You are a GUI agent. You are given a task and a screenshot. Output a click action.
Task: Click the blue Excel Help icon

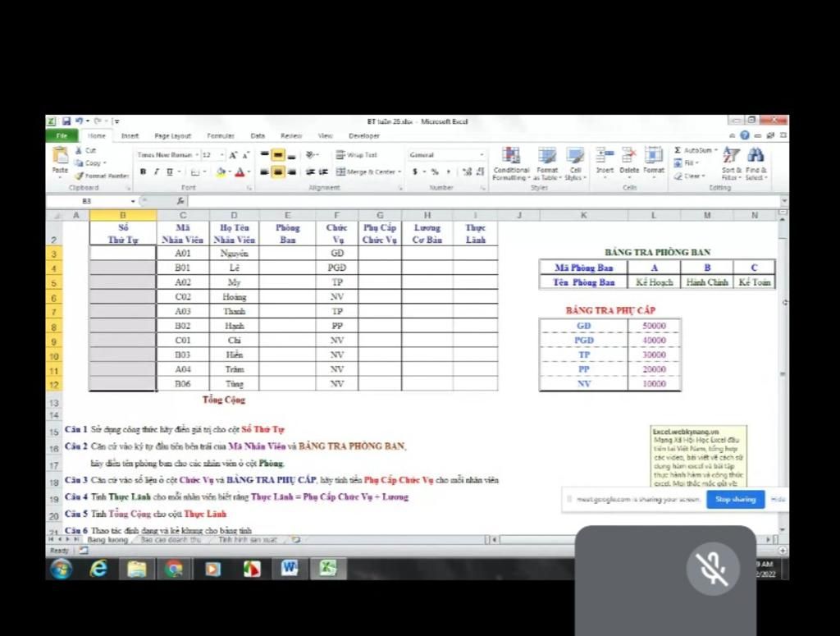(x=745, y=135)
